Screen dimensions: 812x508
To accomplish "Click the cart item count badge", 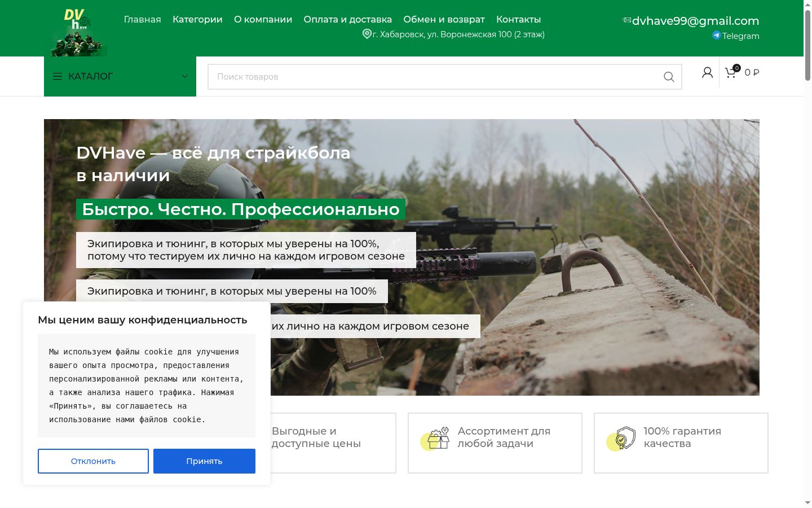I will click(x=736, y=68).
